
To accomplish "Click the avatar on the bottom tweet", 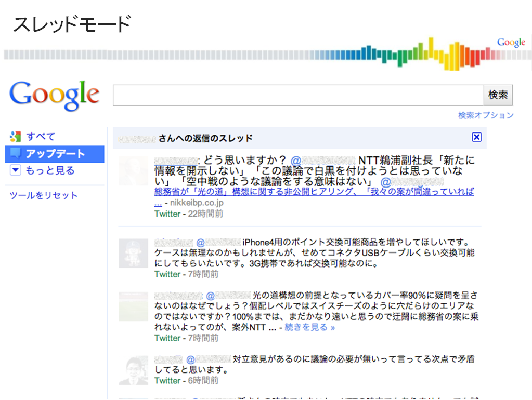I will pos(133,370).
